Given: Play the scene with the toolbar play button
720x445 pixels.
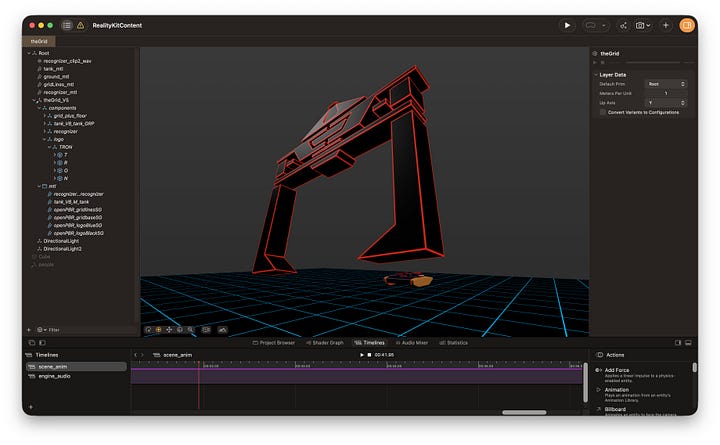Looking at the screenshot, I should (x=567, y=25).
